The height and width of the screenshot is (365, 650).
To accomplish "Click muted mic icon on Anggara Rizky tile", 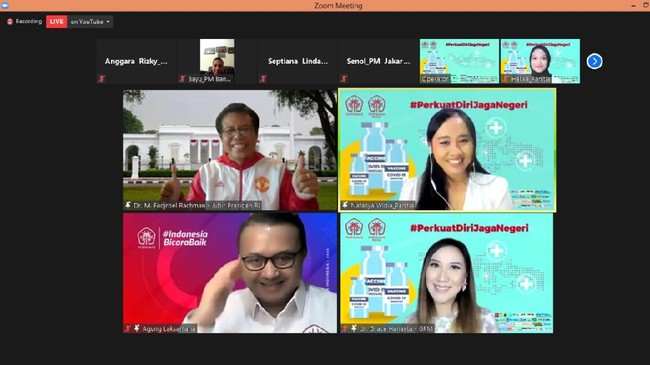I will pos(102,78).
